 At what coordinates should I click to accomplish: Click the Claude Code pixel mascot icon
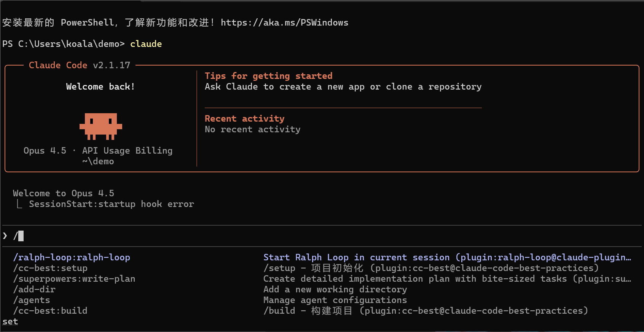[x=101, y=126]
